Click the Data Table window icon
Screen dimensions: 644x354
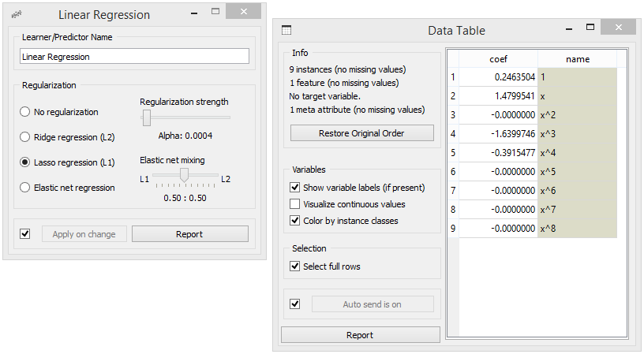pyautogui.click(x=286, y=30)
